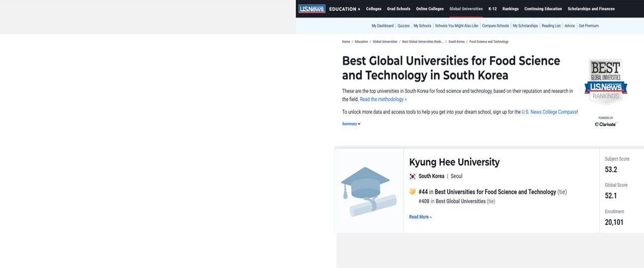
Task: Select the Global Universities tab
Action: point(466,9)
